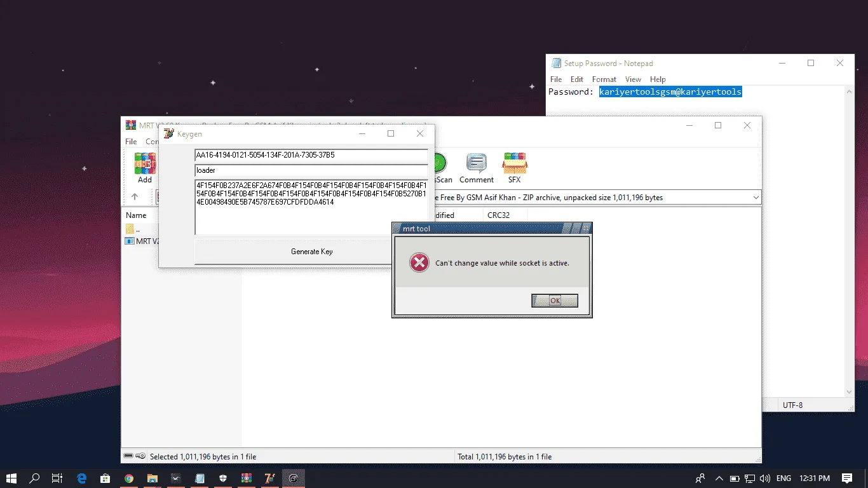This screenshot has width=868, height=488.
Task: Expand the WinRAR archive path dropdown
Action: pos(756,198)
